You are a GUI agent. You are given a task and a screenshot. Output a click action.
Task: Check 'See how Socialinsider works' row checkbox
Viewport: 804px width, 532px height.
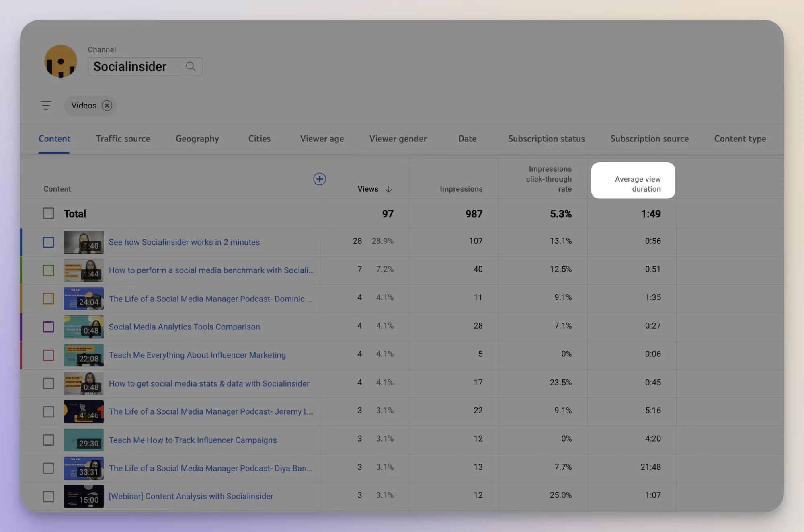pyautogui.click(x=49, y=242)
